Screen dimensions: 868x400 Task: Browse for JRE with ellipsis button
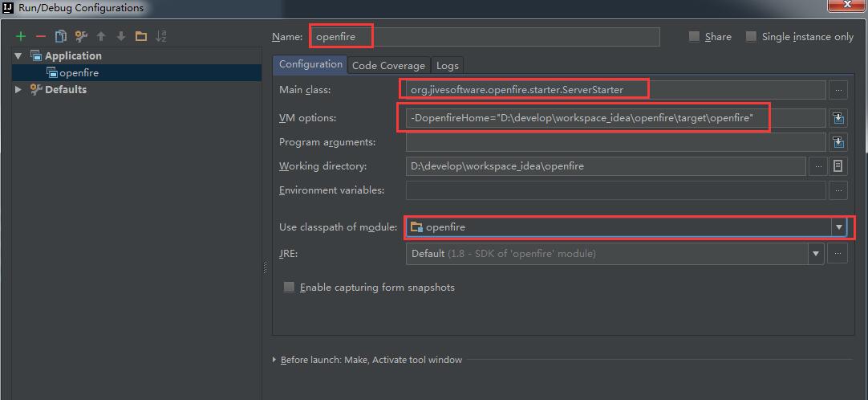coord(838,254)
